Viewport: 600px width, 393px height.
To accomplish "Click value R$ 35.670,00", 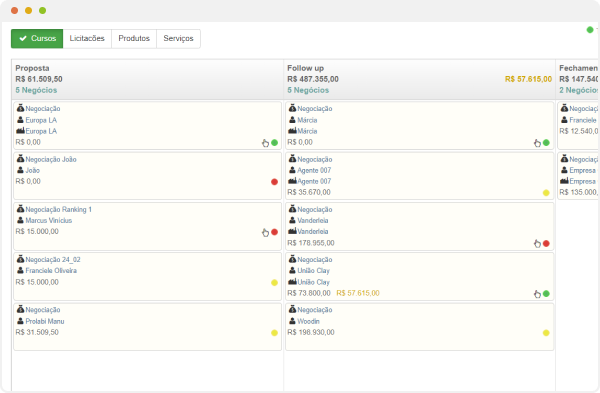I will click(x=309, y=192).
